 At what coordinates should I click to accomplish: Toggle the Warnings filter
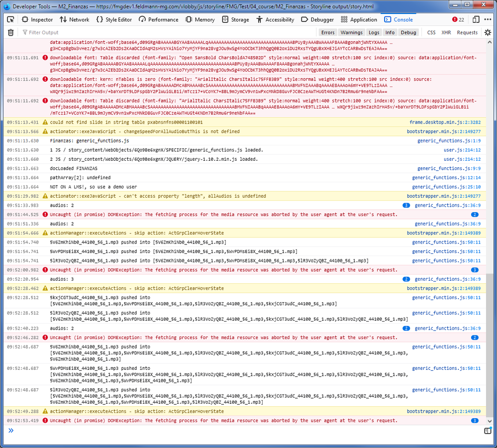point(351,32)
